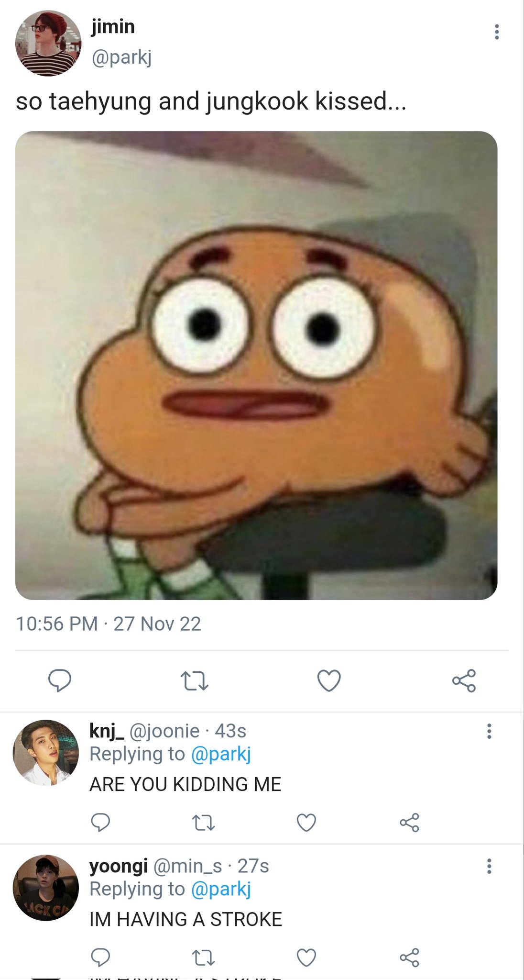This screenshot has width=524, height=980.
Task: Share jimin's main tweet
Action: (x=464, y=680)
